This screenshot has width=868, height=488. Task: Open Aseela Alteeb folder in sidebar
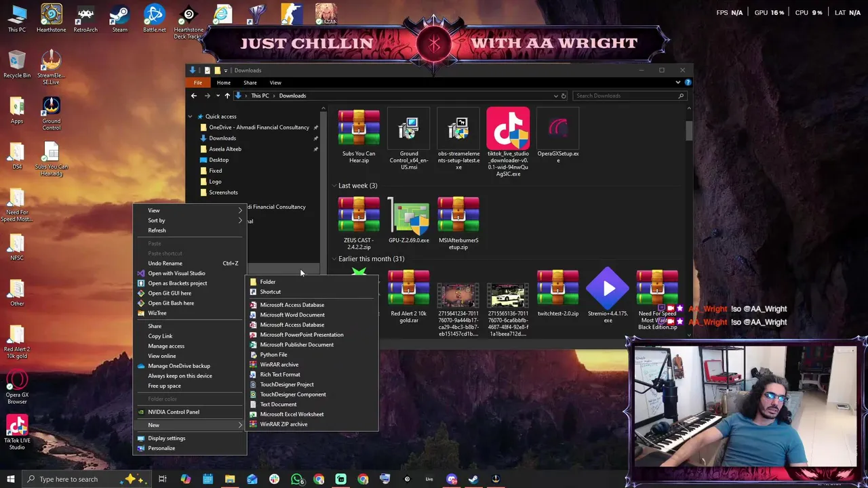tap(225, 149)
